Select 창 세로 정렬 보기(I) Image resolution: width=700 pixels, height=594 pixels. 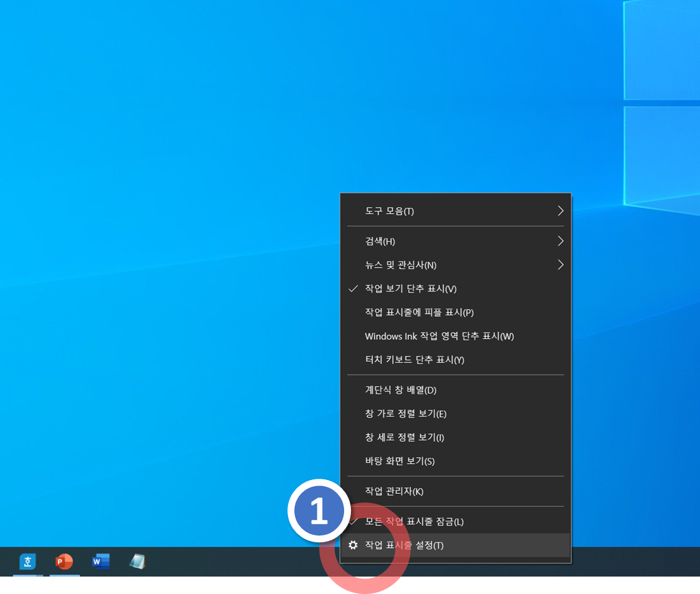point(455,437)
